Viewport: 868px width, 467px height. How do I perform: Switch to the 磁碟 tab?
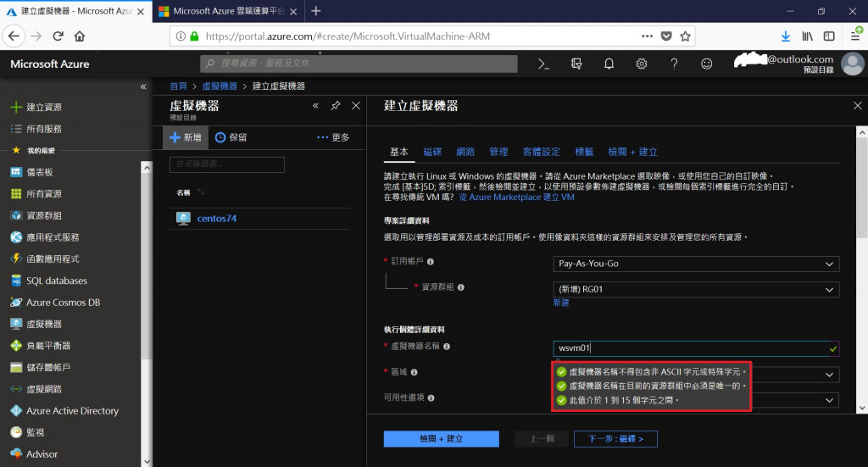point(432,152)
